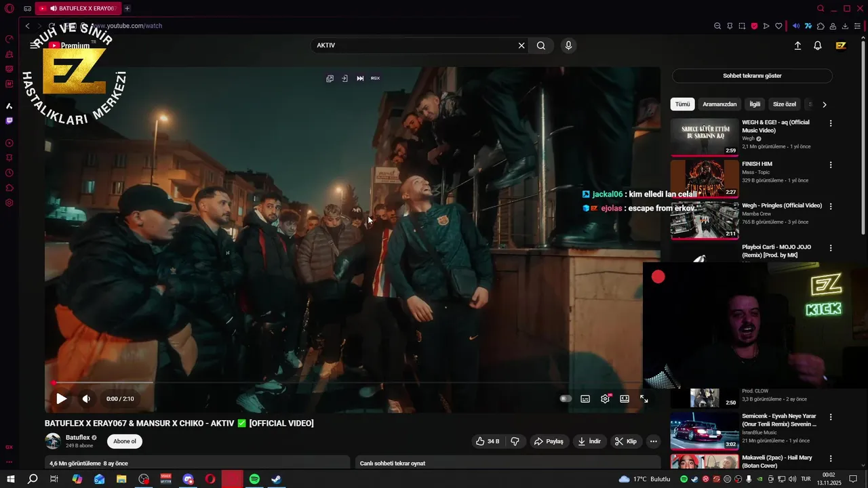The height and width of the screenshot is (488, 868).
Task: Open Spotify from the taskbar
Action: (254, 479)
